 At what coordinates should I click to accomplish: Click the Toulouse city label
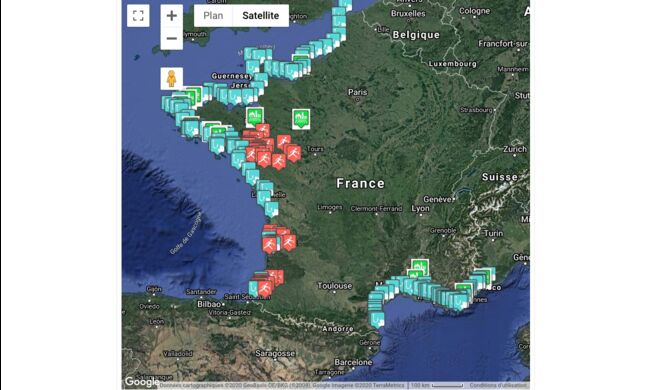(335, 286)
